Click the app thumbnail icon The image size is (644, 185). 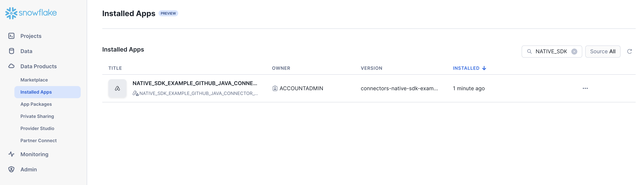[x=117, y=88]
